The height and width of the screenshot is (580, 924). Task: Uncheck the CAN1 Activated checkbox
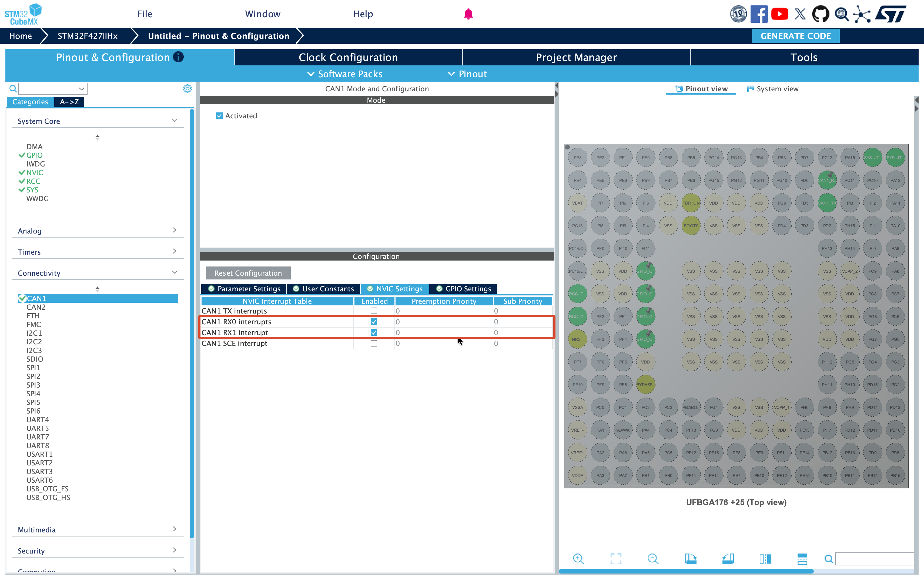(x=219, y=116)
